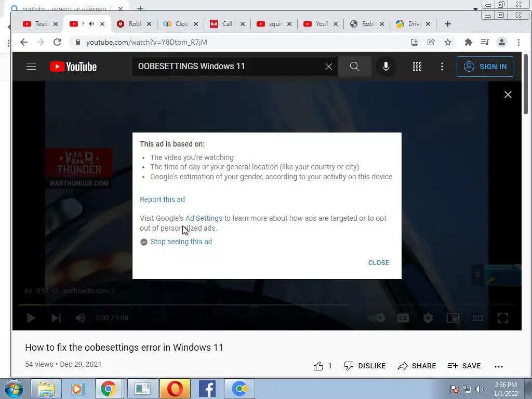The width and height of the screenshot is (532, 399).
Task: Open the Chrome three-dot menu
Action: pyautogui.click(x=518, y=42)
